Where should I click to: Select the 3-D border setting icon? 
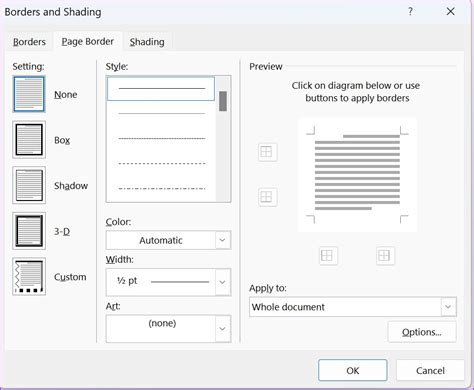coord(29,231)
